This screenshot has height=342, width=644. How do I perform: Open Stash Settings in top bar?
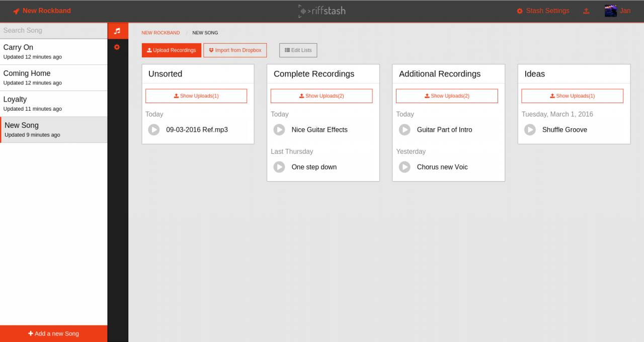pos(543,11)
